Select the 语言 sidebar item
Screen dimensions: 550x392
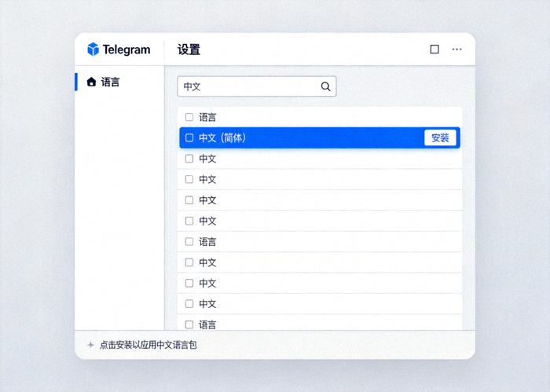[x=119, y=82]
